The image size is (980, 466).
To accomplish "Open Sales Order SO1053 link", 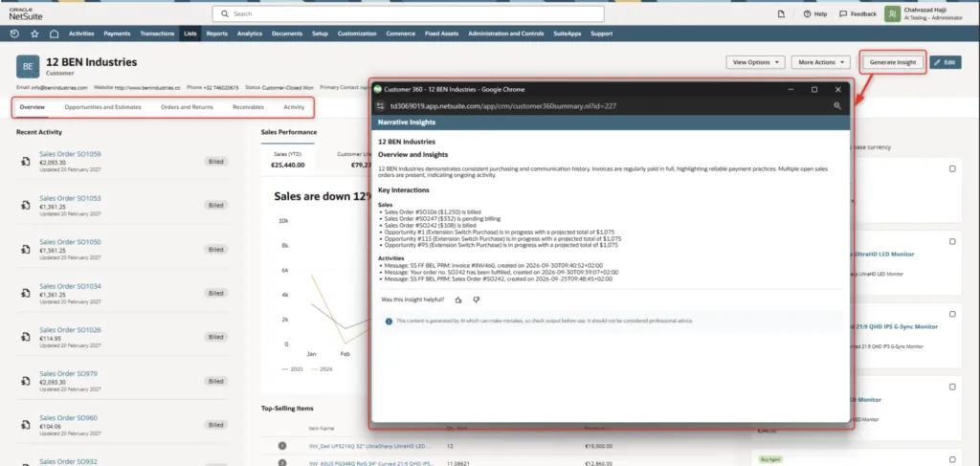I will click(x=70, y=198).
